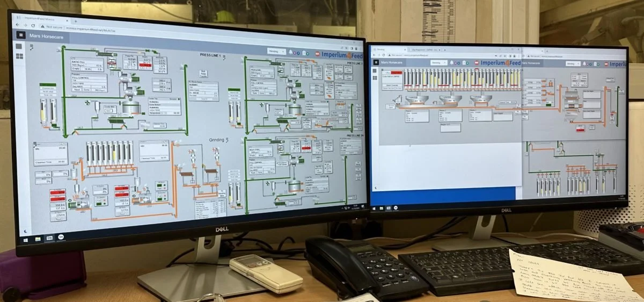Click the red stop icon beside Imperium4Feed logo on left monitor
644x302 pixels.
318,54
